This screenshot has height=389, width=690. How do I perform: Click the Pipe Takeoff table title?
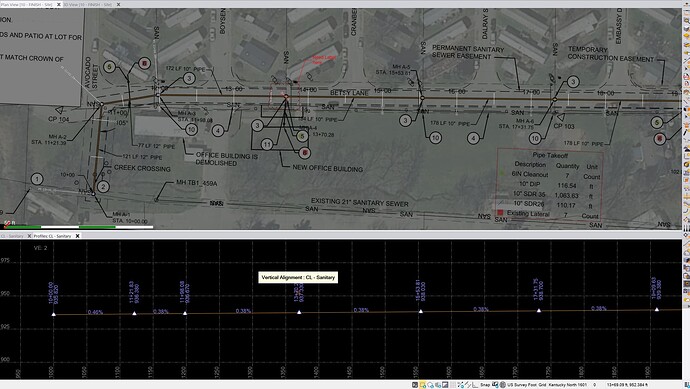pyautogui.click(x=550, y=155)
